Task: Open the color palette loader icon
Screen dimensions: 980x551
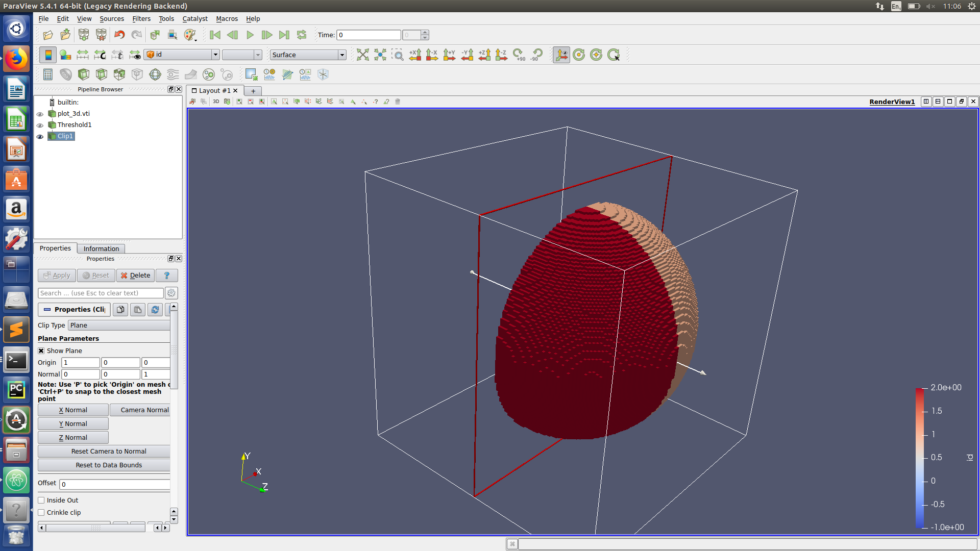Action: pos(190,35)
